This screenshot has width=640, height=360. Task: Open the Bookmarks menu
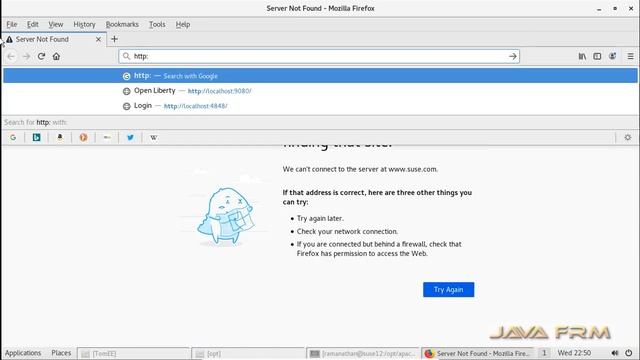point(122,24)
